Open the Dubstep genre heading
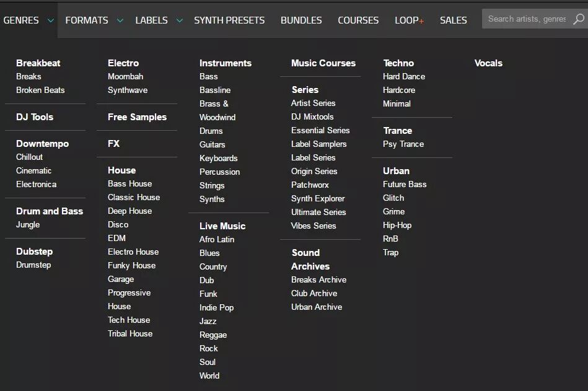The image size is (588, 391). (35, 252)
